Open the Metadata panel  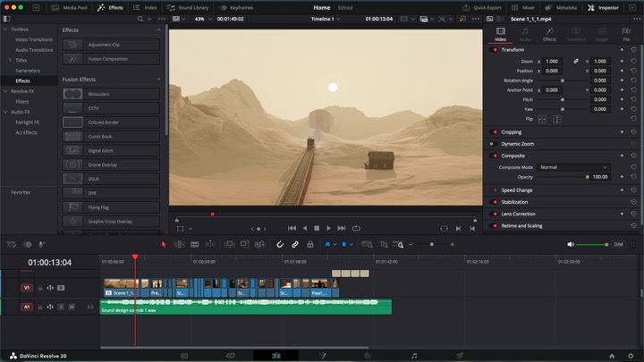561,7
